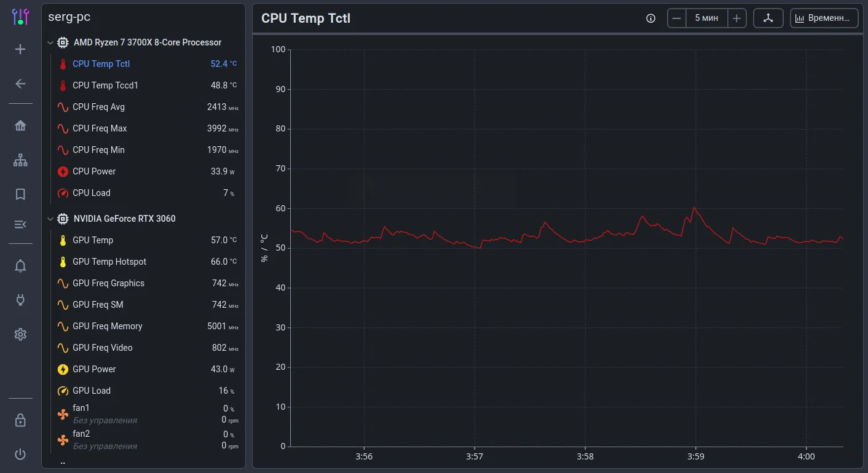Open the network hierarchy icon in sidebar
The image size is (868, 473).
tap(20, 160)
